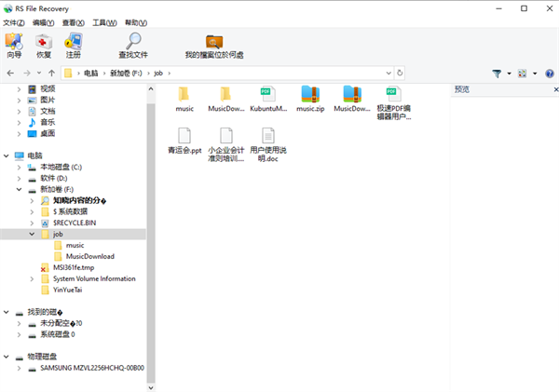Select the 用户使用说明.doc file
Image resolution: width=559 pixels, height=392 pixels.
pyautogui.click(x=268, y=144)
